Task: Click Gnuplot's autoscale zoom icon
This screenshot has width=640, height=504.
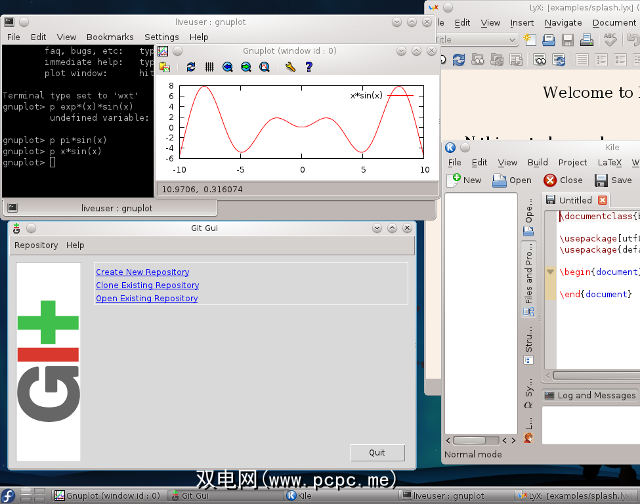Action: (x=264, y=67)
